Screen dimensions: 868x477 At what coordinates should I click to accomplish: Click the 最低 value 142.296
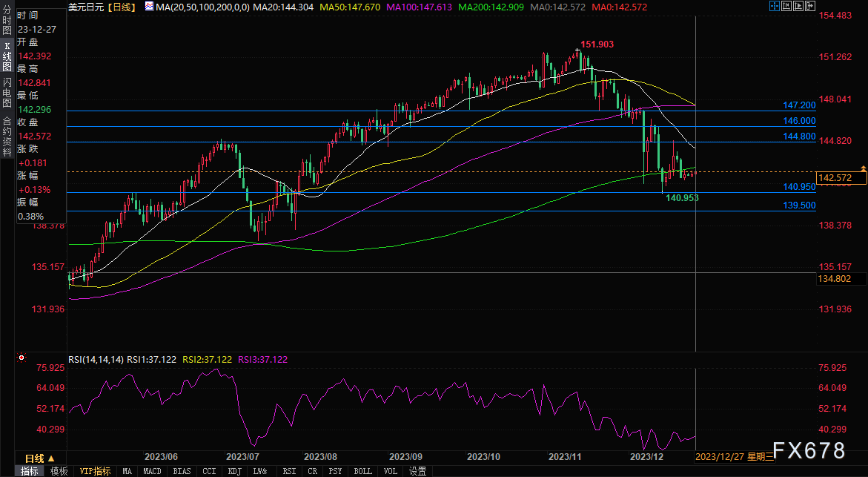(x=34, y=109)
